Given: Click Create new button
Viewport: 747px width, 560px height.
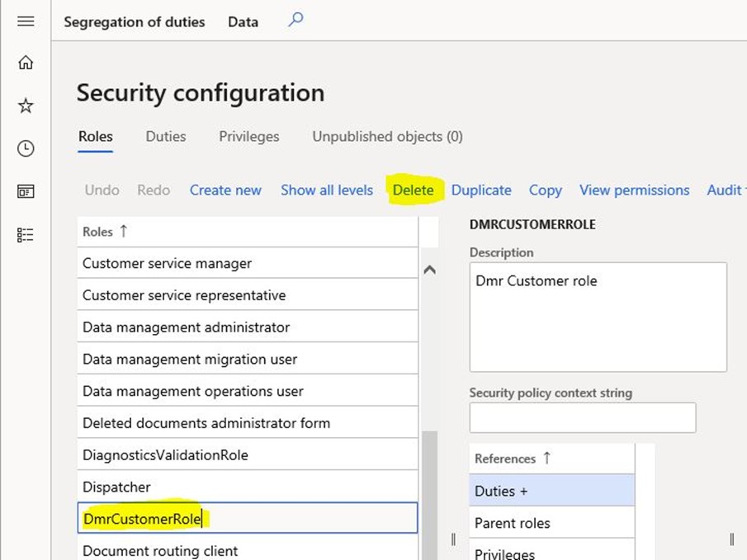Looking at the screenshot, I should pos(225,190).
